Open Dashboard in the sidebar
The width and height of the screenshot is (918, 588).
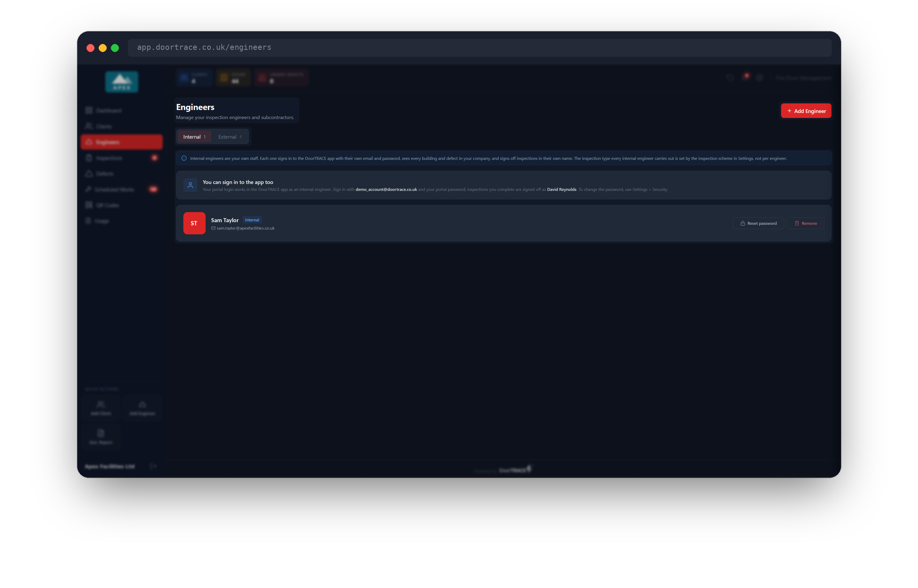pyautogui.click(x=122, y=110)
